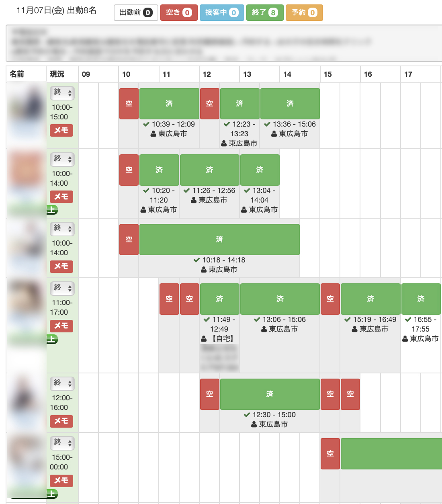Filter by 接客中 status
Screen dimensions: 442x504
pos(222,12)
